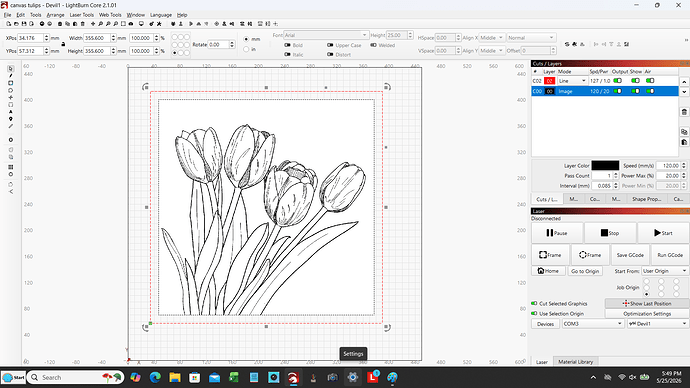Image resolution: width=690 pixels, height=388 pixels.
Task: Enable Cut Selected Graphics switch
Action: point(534,304)
